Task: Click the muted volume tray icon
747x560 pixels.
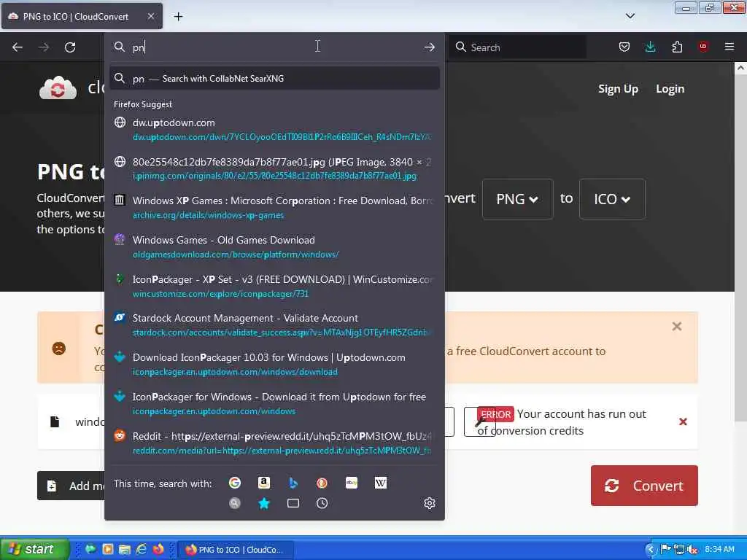Action: pos(693,550)
